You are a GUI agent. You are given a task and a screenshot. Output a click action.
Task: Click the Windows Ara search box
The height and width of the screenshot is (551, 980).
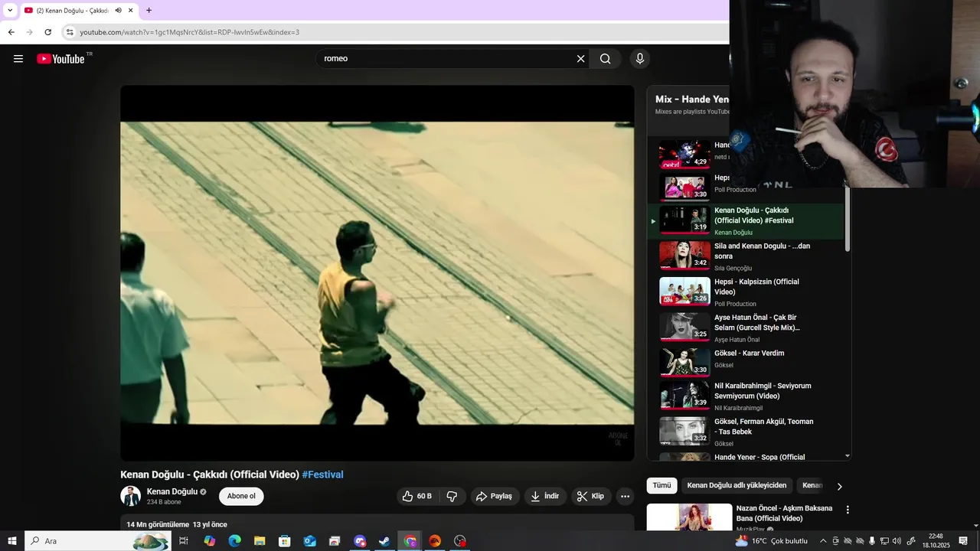[99, 541]
